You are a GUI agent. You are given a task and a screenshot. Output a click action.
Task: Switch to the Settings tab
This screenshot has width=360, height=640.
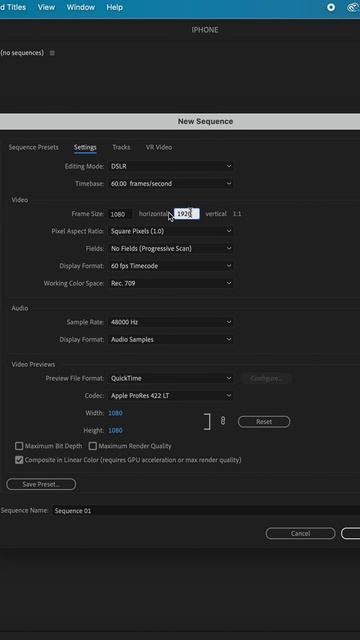click(x=85, y=147)
